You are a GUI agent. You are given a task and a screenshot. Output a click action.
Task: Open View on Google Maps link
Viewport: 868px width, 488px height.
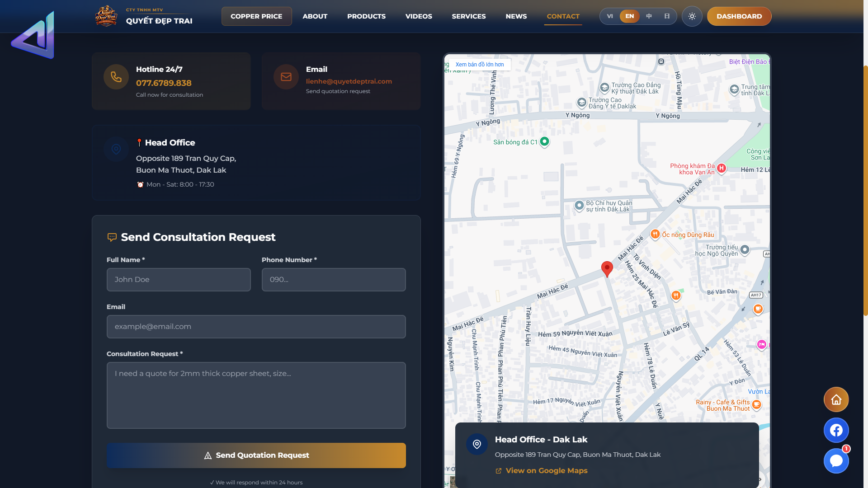tap(546, 471)
